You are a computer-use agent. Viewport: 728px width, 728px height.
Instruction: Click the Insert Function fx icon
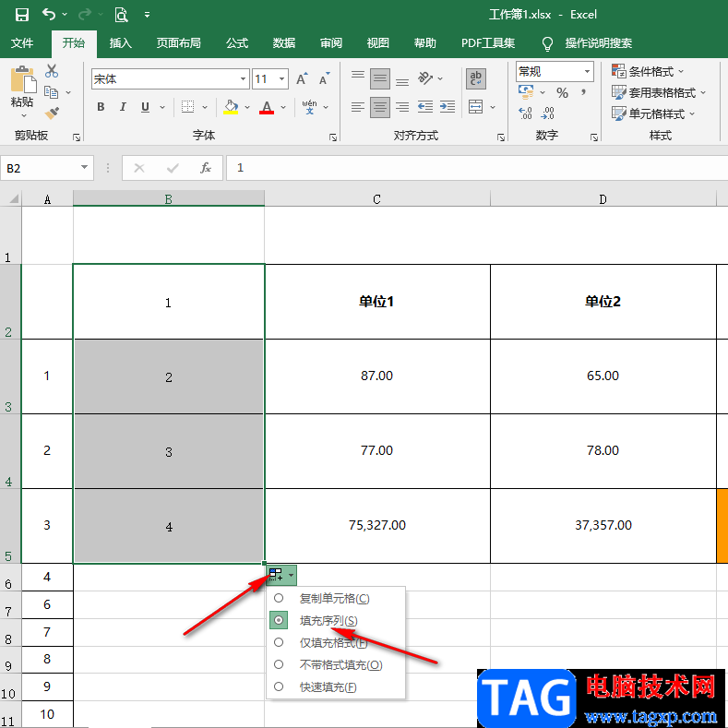point(205,168)
